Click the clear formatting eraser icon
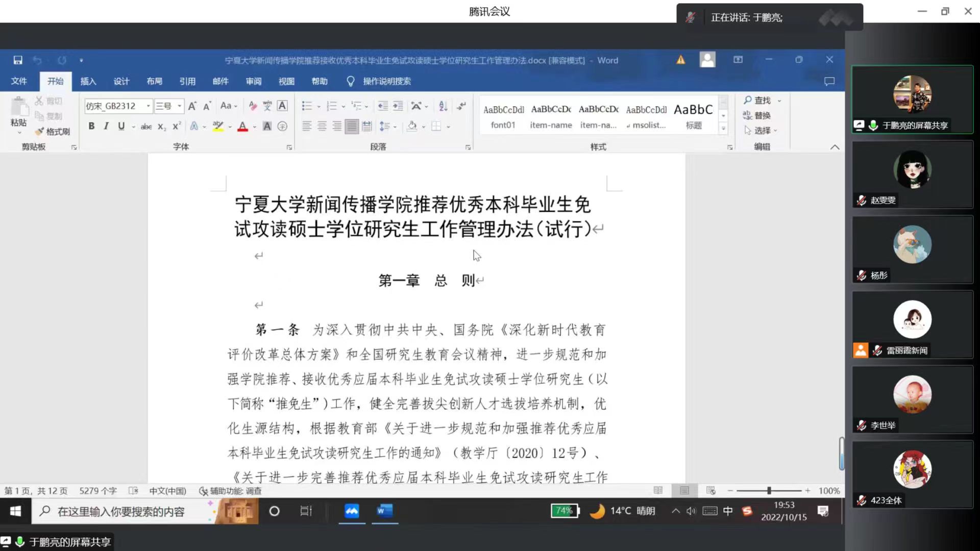This screenshot has height=551, width=980. click(253, 106)
